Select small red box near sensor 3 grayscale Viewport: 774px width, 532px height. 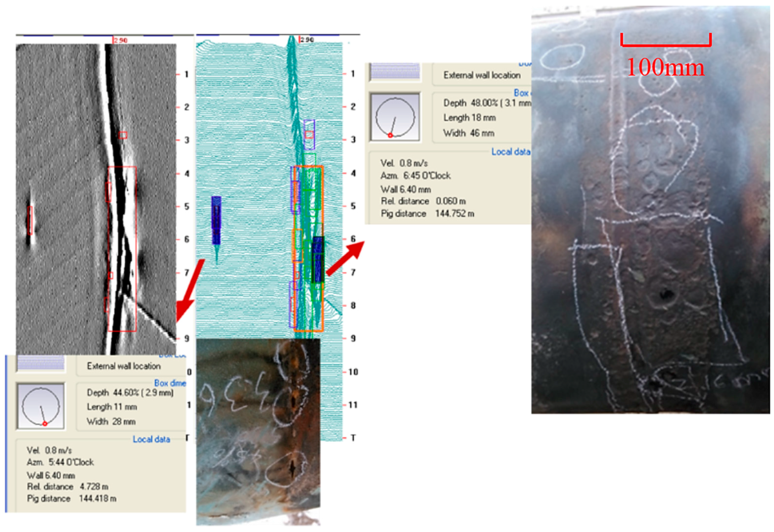pos(123,135)
